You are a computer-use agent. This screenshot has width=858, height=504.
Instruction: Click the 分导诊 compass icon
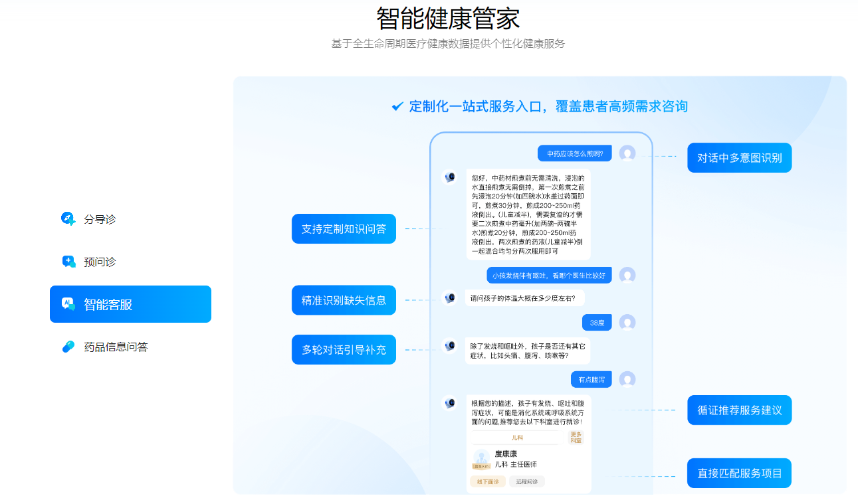coord(68,218)
